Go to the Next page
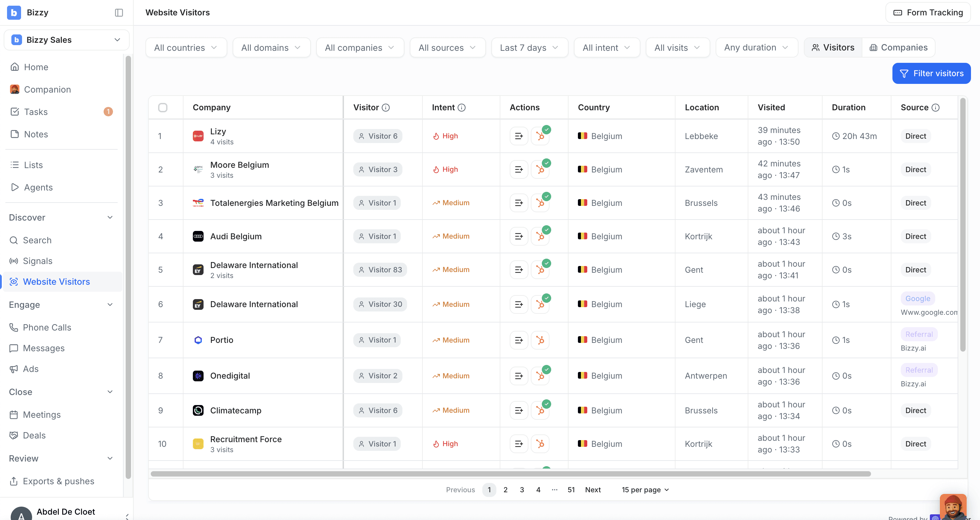 (593, 490)
